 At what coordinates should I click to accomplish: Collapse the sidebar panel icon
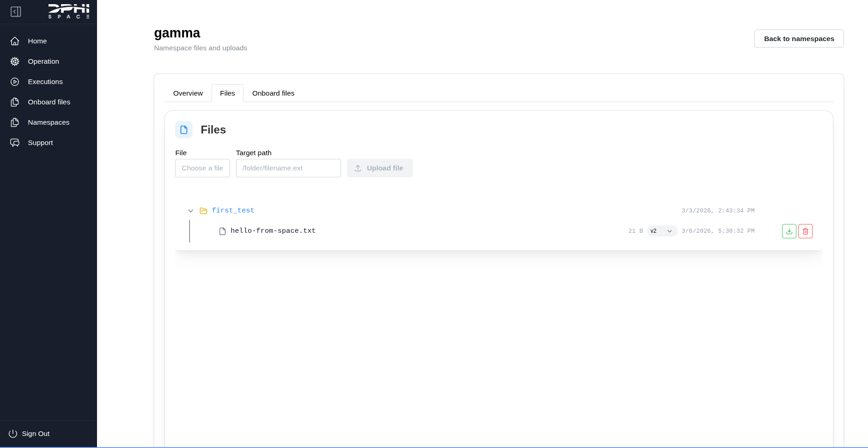pyautogui.click(x=16, y=12)
